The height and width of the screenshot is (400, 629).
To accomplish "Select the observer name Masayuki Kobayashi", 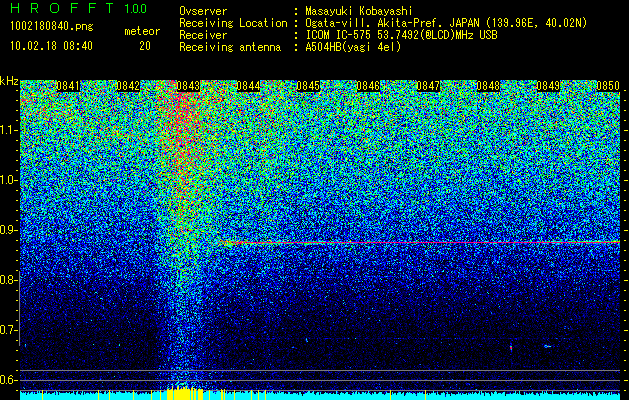I will click(359, 11).
